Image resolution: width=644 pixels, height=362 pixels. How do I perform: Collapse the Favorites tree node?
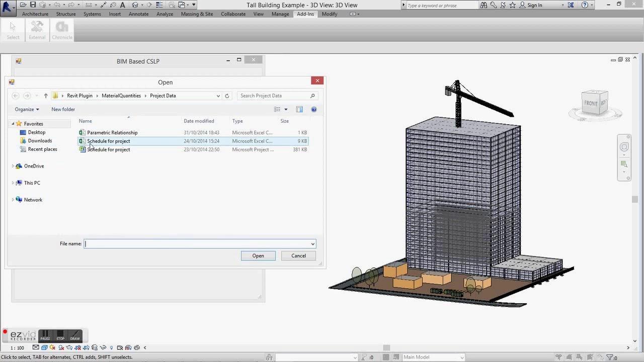pyautogui.click(x=13, y=124)
